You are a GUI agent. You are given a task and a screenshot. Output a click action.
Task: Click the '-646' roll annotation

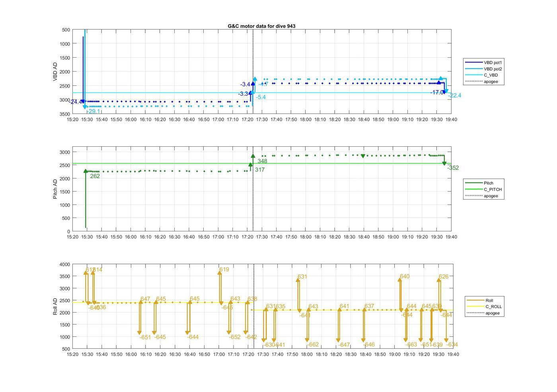click(x=369, y=345)
